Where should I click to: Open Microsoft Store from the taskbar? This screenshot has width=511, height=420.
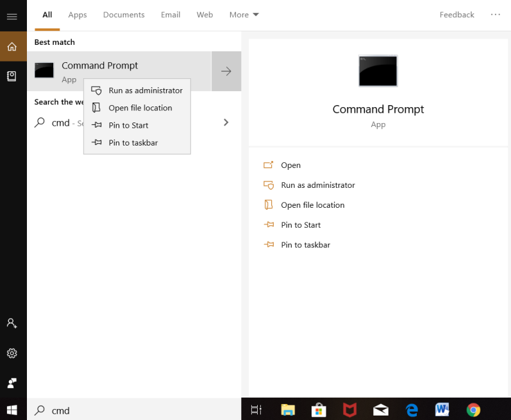(319, 410)
